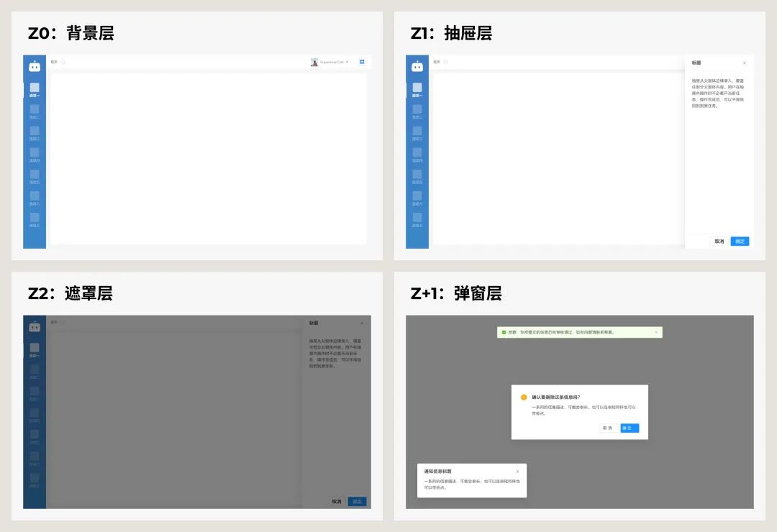Click dimmed robot logo in Z2 遮罩层 panel
This screenshot has height=532, width=777.
click(35, 326)
